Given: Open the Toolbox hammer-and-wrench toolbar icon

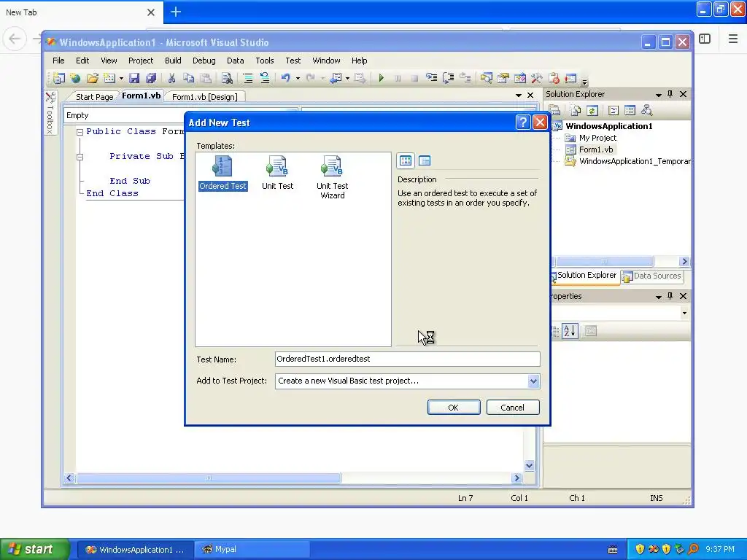Looking at the screenshot, I should click(536, 78).
